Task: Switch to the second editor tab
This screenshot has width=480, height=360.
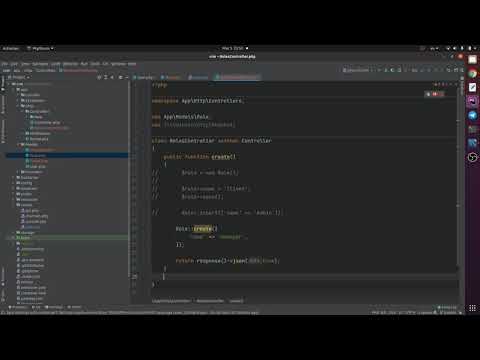Action: [171, 77]
